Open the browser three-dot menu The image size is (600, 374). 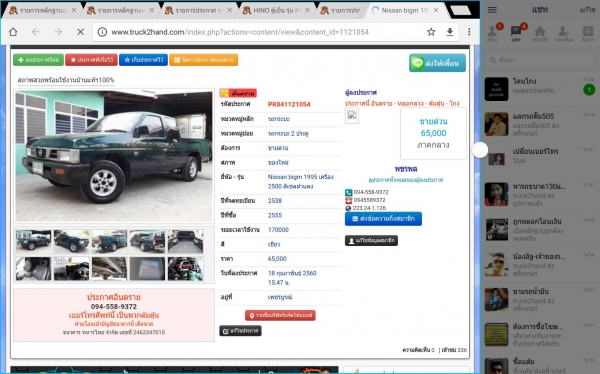pos(469,32)
